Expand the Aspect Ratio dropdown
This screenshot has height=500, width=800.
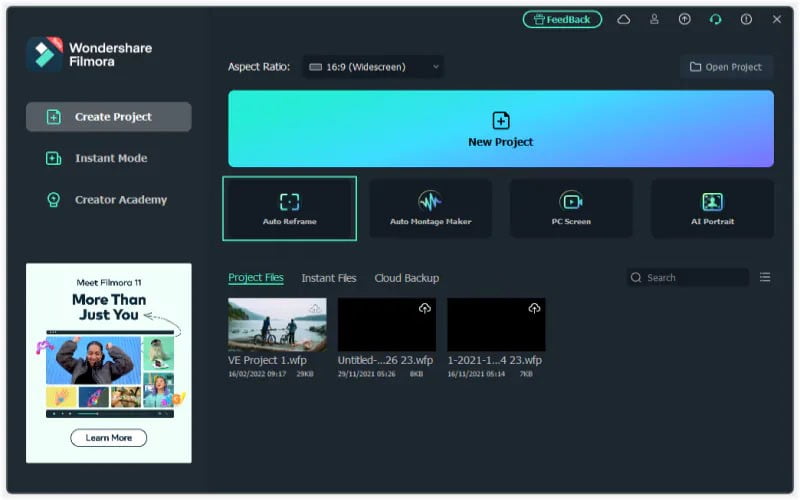coord(373,67)
